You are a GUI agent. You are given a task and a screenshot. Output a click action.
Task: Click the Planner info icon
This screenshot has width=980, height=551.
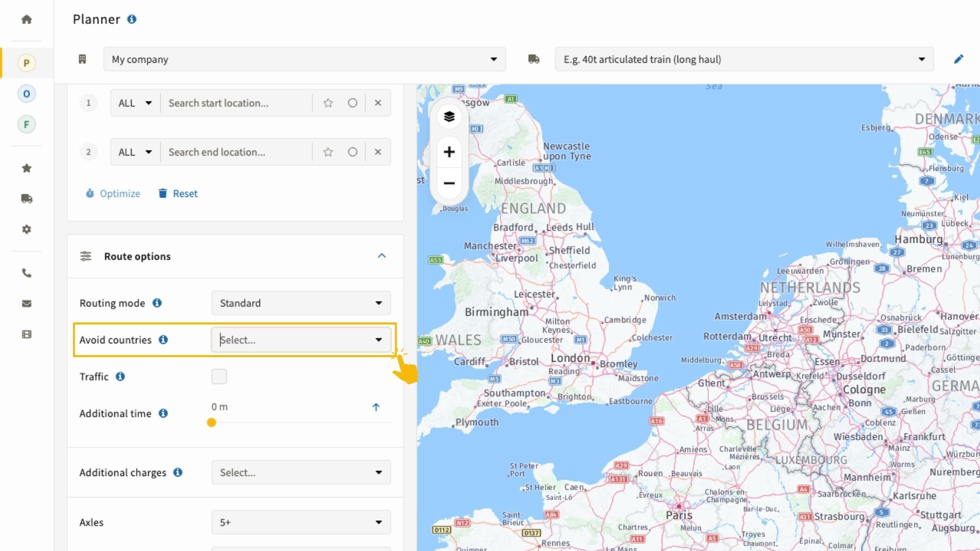(132, 19)
